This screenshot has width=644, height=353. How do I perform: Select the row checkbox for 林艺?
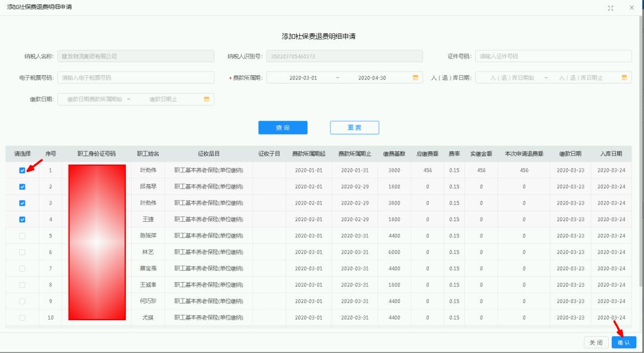point(21,252)
